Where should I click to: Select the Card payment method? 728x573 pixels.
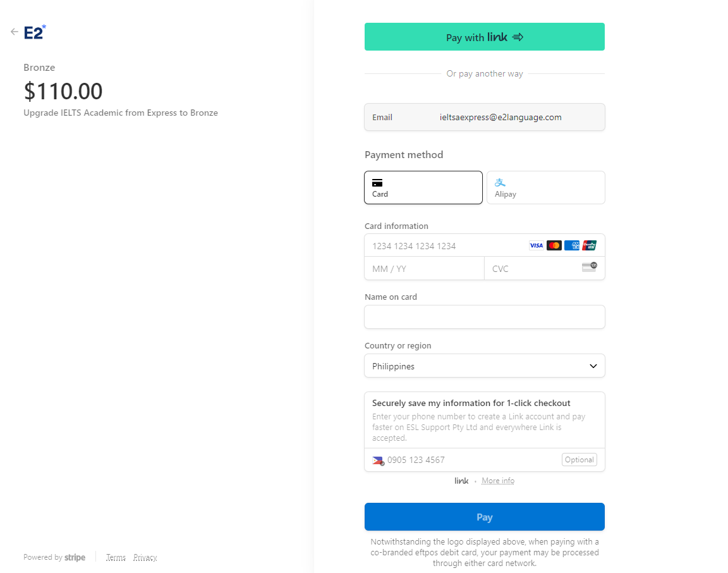coord(423,187)
